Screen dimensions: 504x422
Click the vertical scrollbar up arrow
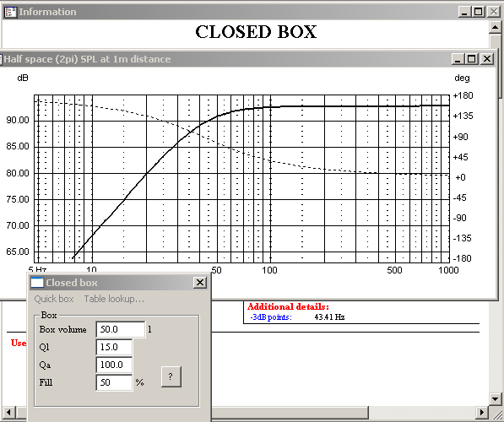pyautogui.click(x=496, y=27)
